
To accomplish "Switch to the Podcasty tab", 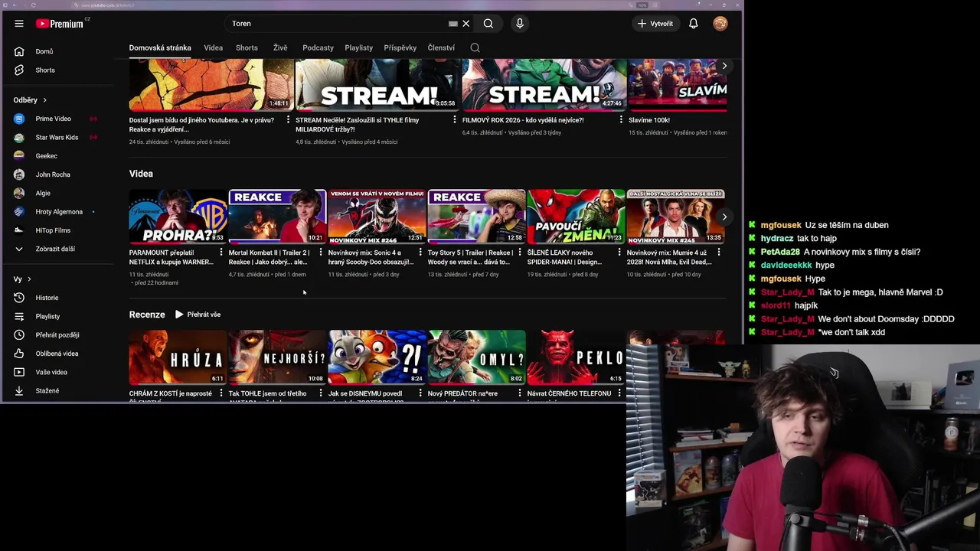I will tap(318, 47).
